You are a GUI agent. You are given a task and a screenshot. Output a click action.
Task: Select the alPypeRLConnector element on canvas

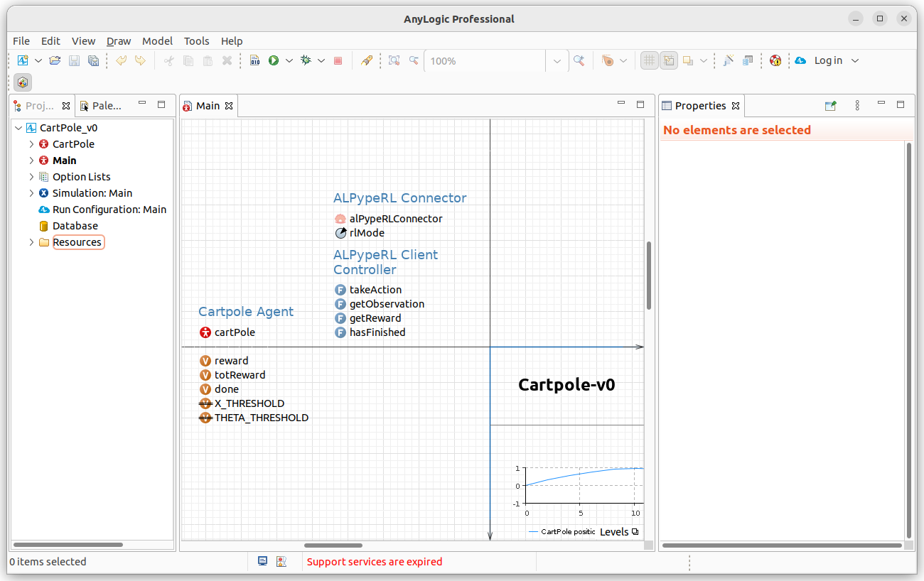coord(388,219)
